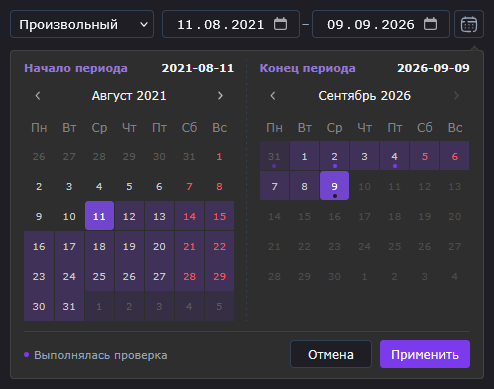Viewport: 494px width, 389px height.
Task: Pick August 2 in the start calendar
Action: tap(39, 186)
